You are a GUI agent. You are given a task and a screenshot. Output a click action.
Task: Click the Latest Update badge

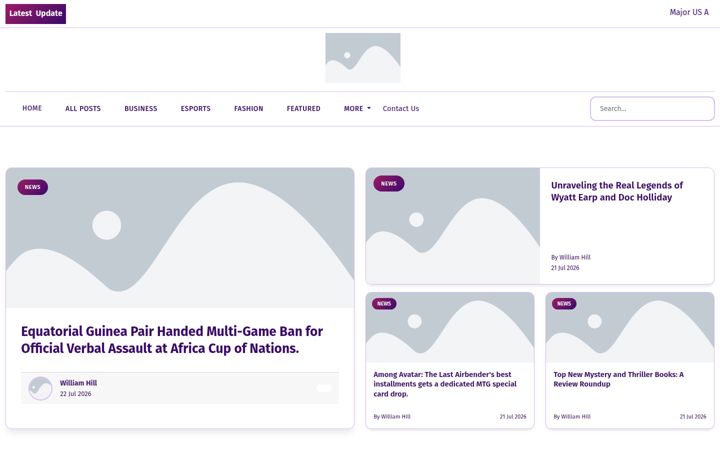[36, 14]
